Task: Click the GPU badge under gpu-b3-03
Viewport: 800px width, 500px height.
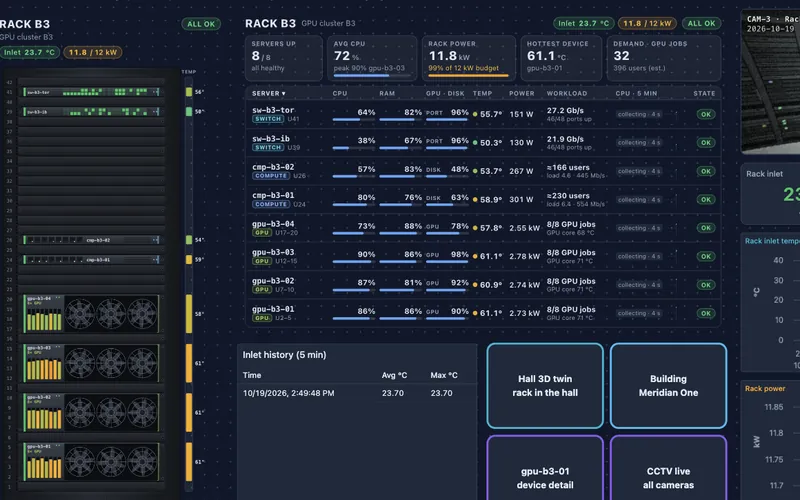Action: (x=262, y=261)
